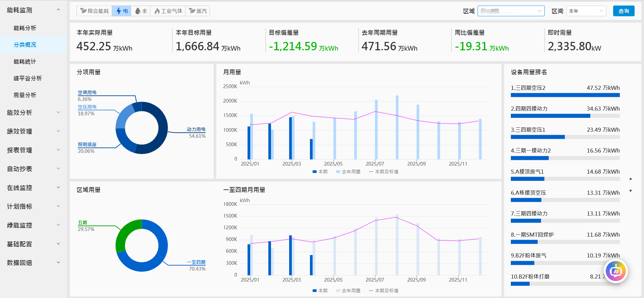Open the floating AI assistant icon
The width and height of the screenshot is (644, 298).
[x=615, y=271]
